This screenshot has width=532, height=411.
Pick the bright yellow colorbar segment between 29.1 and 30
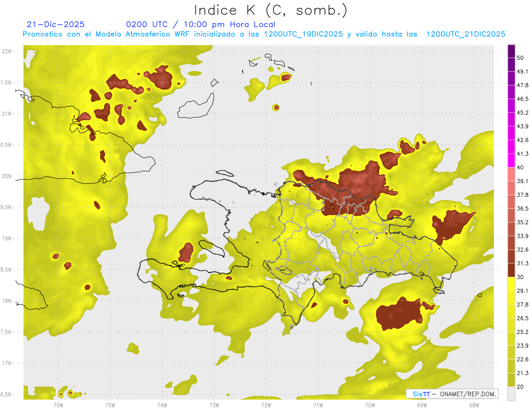[x=511, y=284]
